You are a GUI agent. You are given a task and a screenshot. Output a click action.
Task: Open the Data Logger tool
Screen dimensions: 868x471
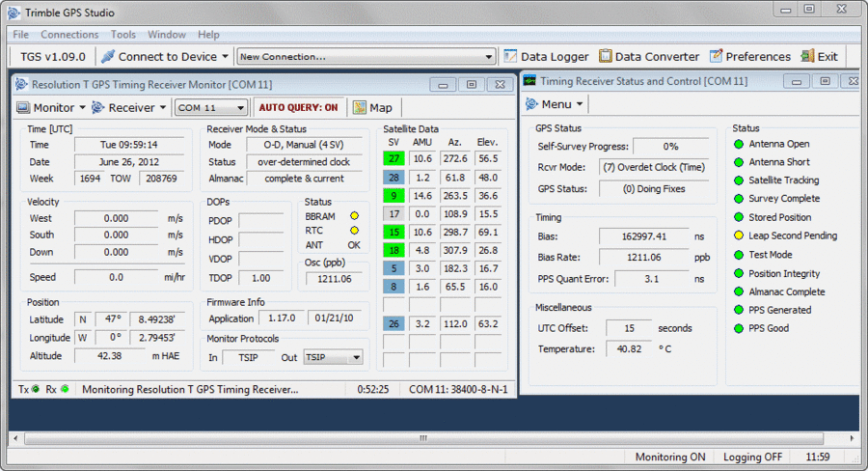[547, 57]
